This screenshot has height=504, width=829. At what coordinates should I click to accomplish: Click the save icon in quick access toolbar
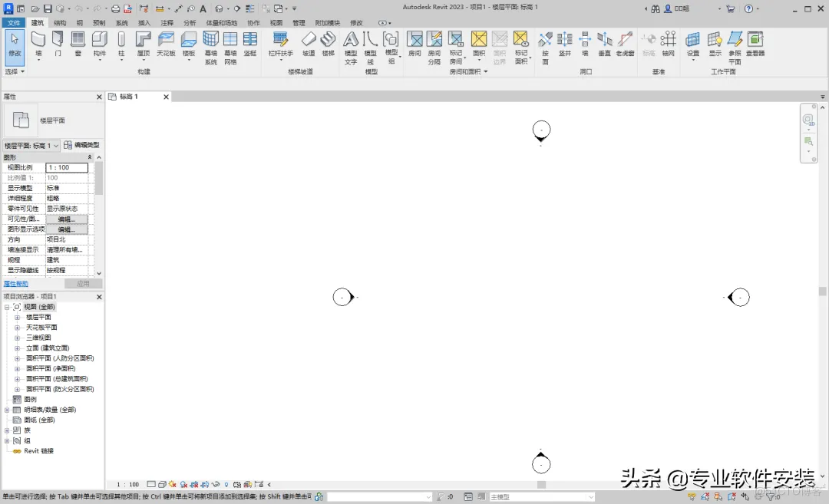tap(48, 9)
